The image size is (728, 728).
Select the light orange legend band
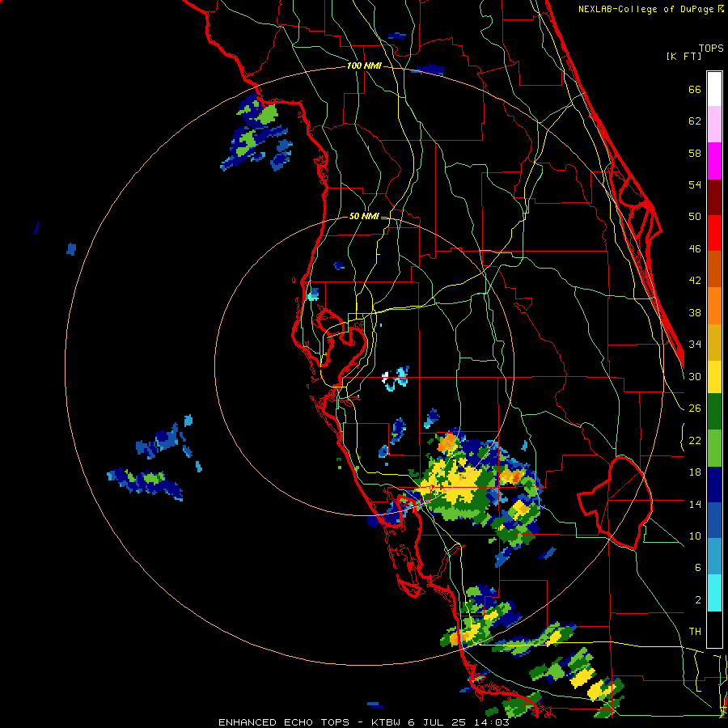714,306
